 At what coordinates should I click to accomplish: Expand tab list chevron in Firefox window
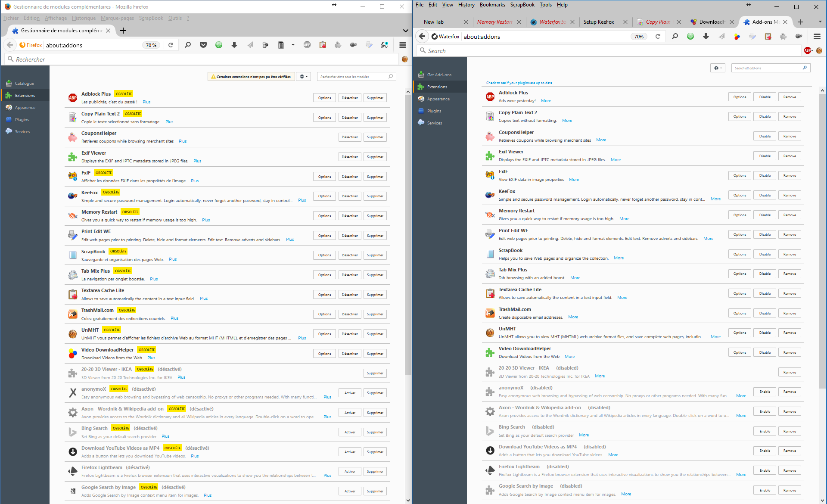(405, 31)
